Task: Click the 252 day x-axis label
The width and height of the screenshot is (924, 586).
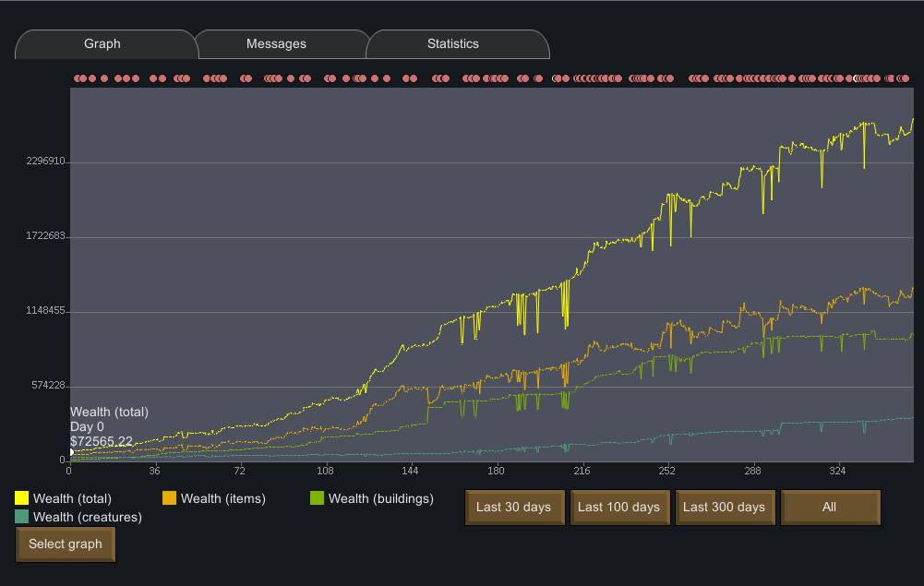Action: 667,471
